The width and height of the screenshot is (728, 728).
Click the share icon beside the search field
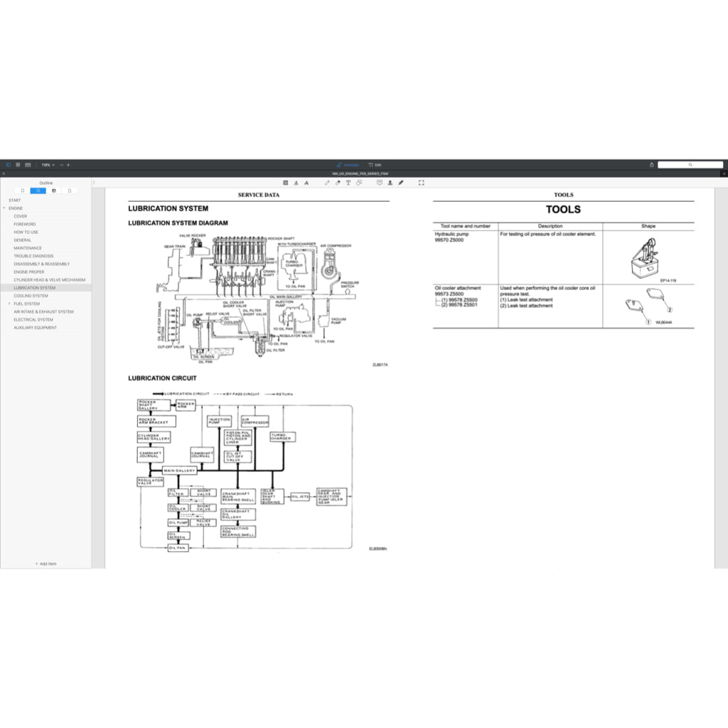pos(651,165)
